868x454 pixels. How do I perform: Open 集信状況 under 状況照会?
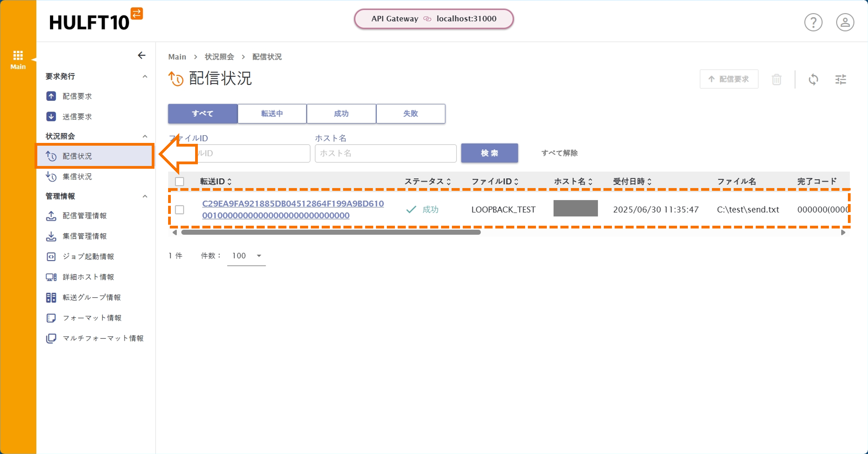(x=77, y=176)
